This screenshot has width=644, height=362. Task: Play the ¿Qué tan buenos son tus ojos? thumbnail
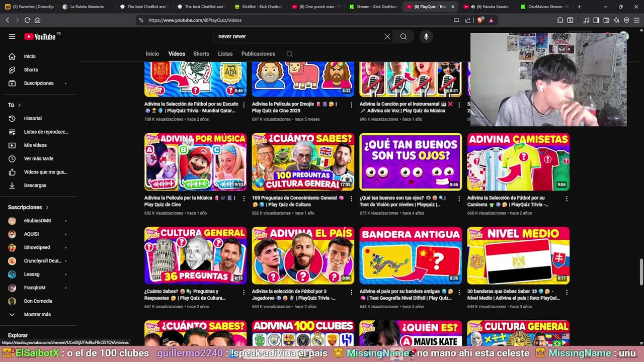pyautogui.click(x=411, y=162)
